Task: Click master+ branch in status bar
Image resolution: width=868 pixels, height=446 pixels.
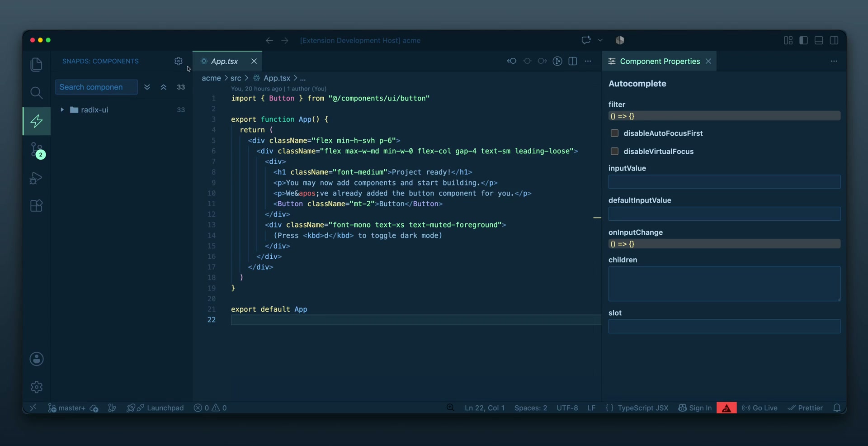Action: pyautogui.click(x=66, y=408)
